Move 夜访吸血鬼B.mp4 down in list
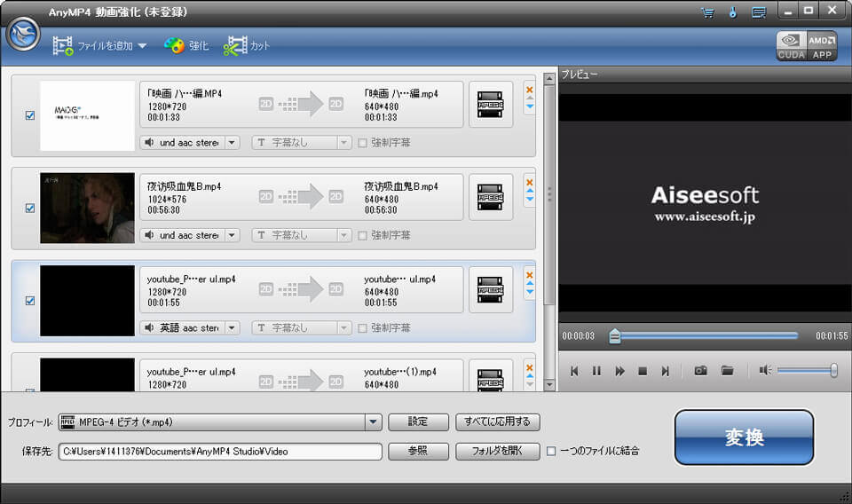The width and height of the screenshot is (852, 504). (x=529, y=200)
